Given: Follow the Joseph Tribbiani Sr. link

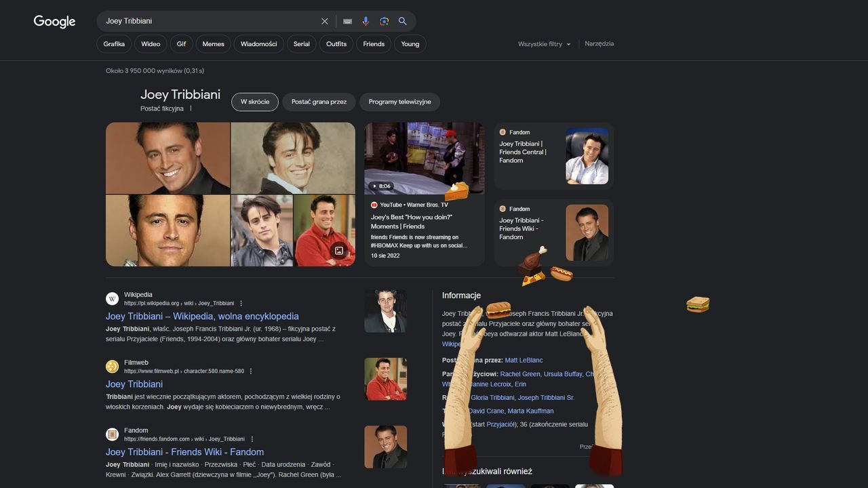Looking at the screenshot, I should click(546, 397).
